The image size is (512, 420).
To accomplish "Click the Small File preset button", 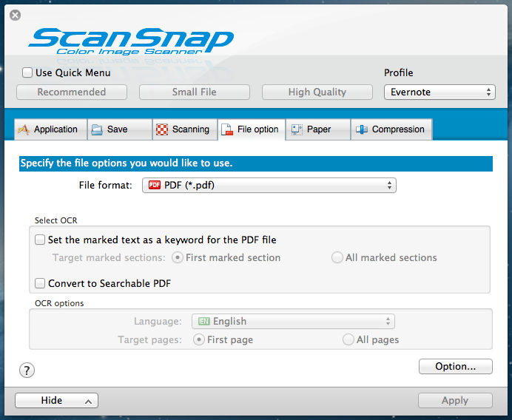I will coord(195,92).
